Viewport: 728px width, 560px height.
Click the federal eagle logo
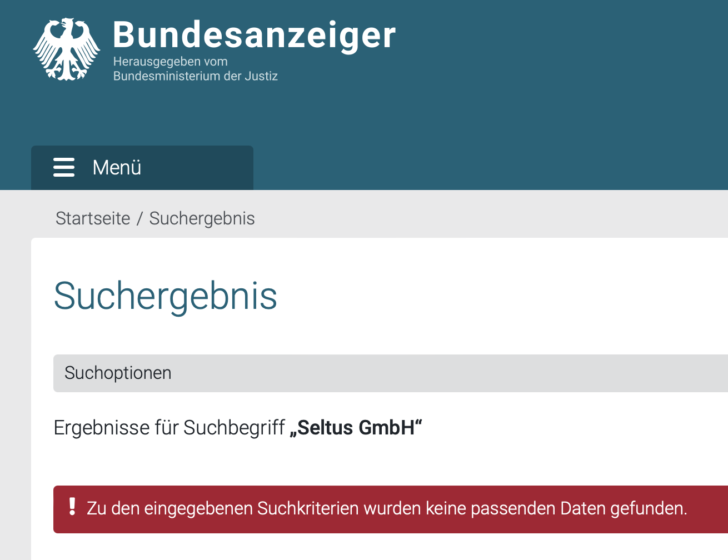(67, 49)
